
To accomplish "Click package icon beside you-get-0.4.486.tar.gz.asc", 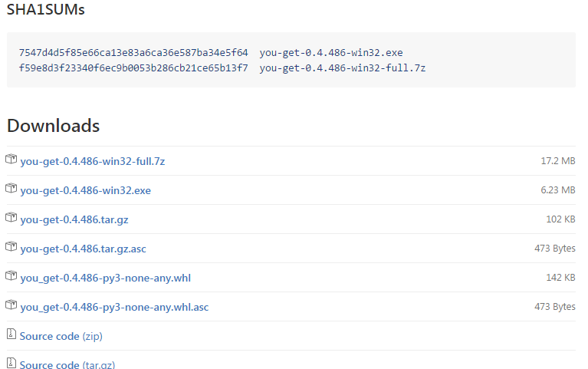I will (x=11, y=246).
